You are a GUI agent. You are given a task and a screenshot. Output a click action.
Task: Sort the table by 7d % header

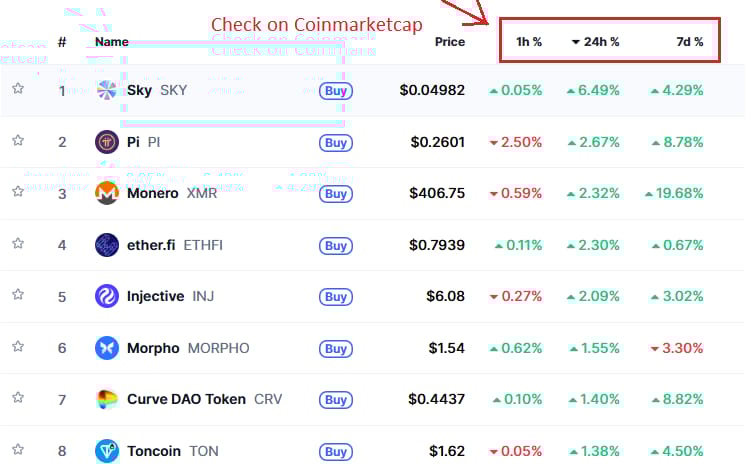pos(690,42)
